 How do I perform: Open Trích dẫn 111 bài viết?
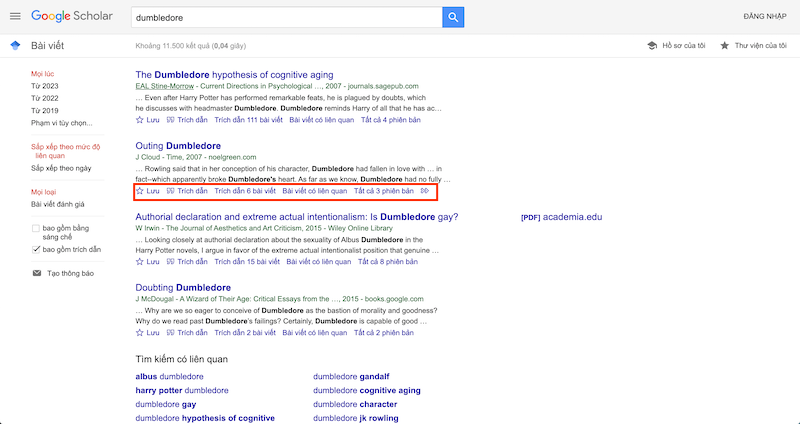[248, 120]
